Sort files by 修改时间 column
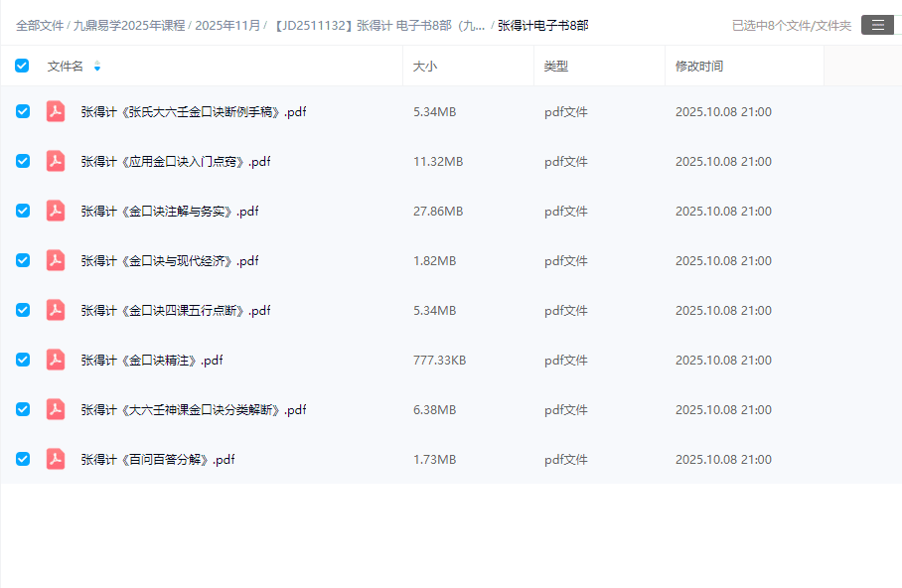This screenshot has height=588, width=902. pos(699,67)
